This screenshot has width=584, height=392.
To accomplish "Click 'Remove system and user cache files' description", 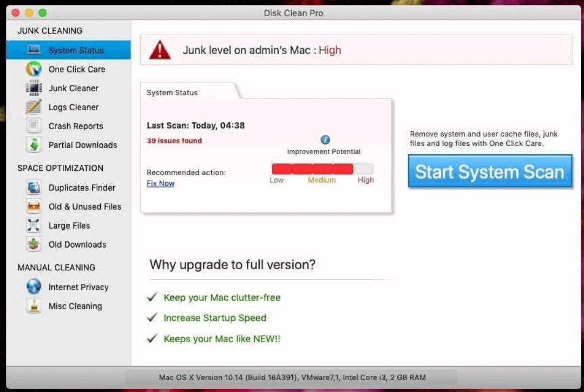I will click(x=484, y=139).
